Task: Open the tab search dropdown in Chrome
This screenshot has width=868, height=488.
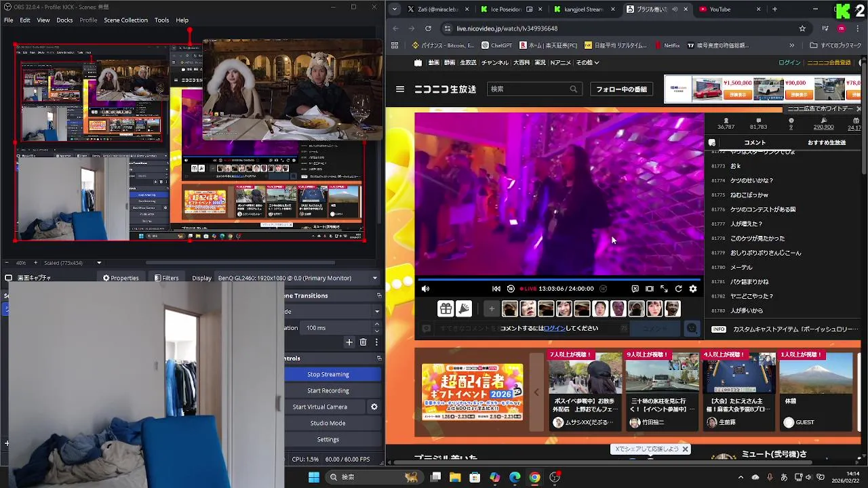Action: click(395, 9)
